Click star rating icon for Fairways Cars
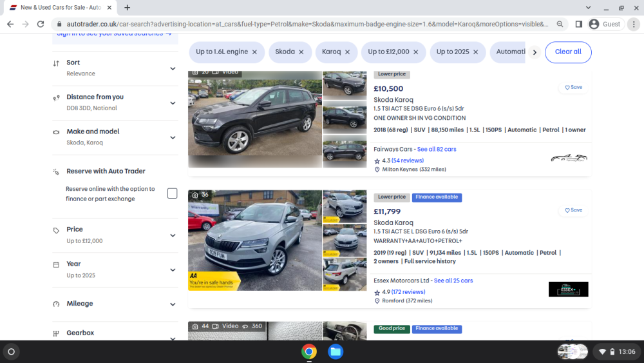Screen dimensions: 644x363 tap(377, 161)
